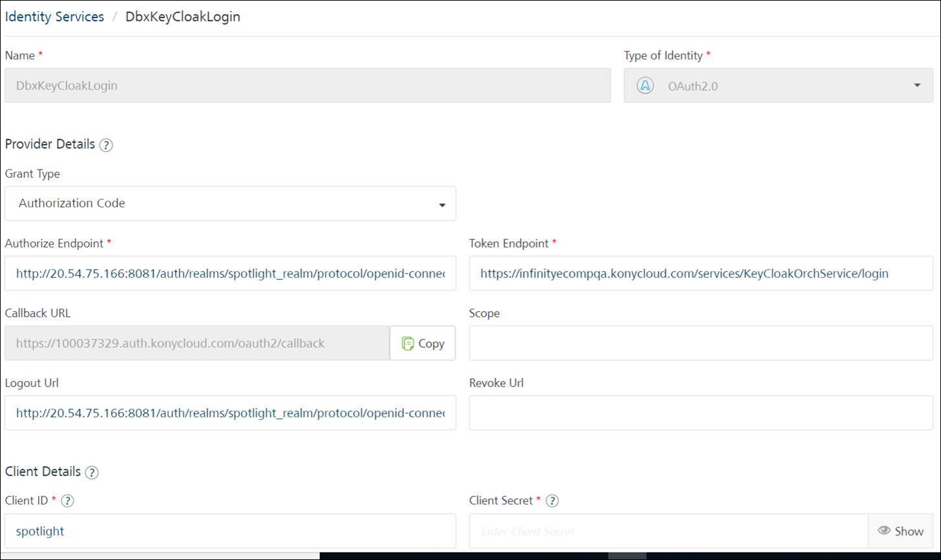
Task: Open Provider Details help icon
Action: [106, 145]
